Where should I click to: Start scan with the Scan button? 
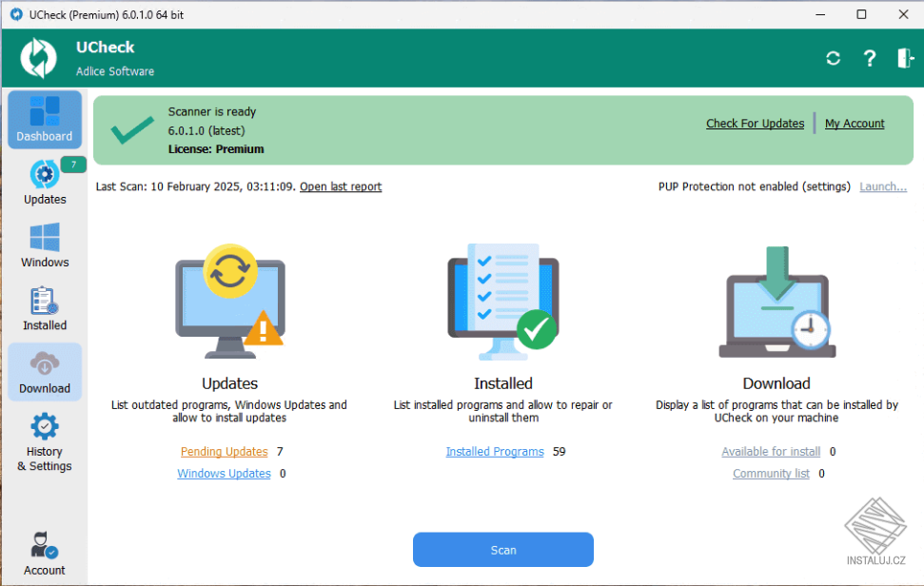503,550
